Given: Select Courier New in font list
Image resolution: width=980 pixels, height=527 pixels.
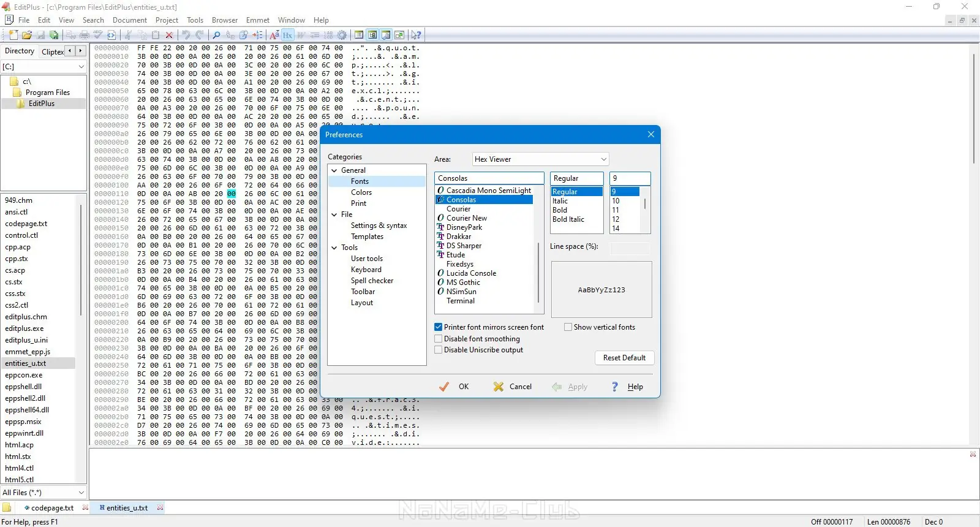Looking at the screenshot, I should (x=467, y=218).
